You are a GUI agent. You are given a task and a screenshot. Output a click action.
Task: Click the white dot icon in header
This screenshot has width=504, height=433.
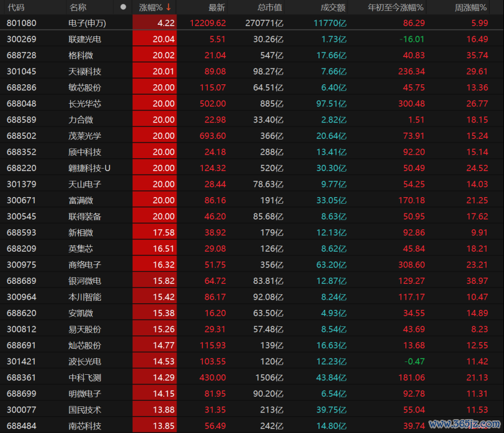click(x=123, y=7)
